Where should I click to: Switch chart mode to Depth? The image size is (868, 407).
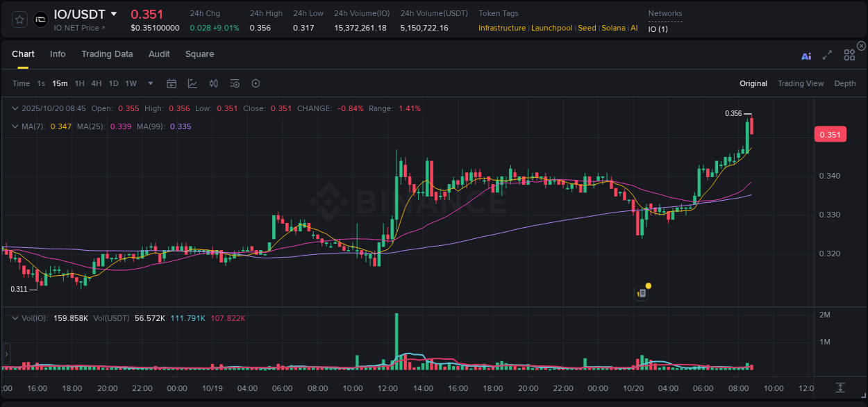pos(845,83)
